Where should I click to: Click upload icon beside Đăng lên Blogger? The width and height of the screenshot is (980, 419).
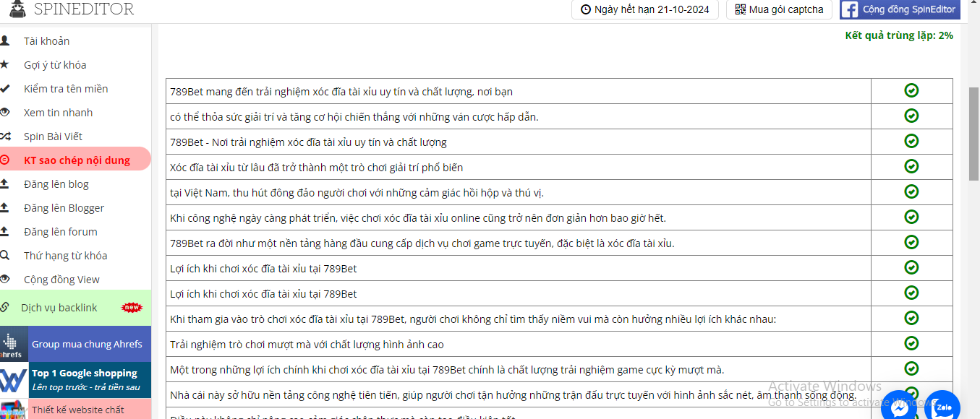4,207
